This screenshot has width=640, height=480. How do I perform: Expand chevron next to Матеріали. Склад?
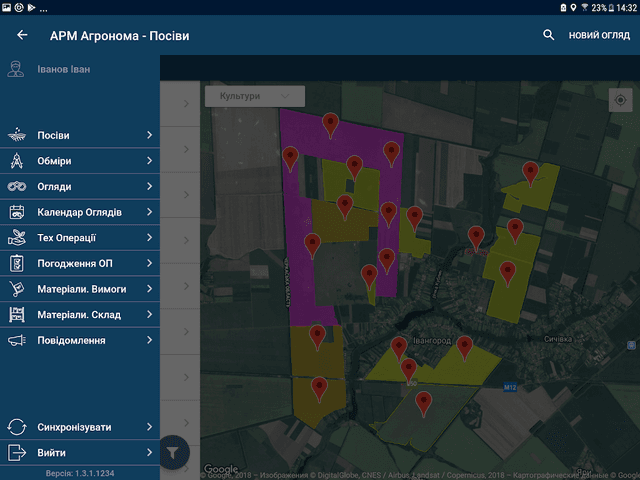click(149, 315)
